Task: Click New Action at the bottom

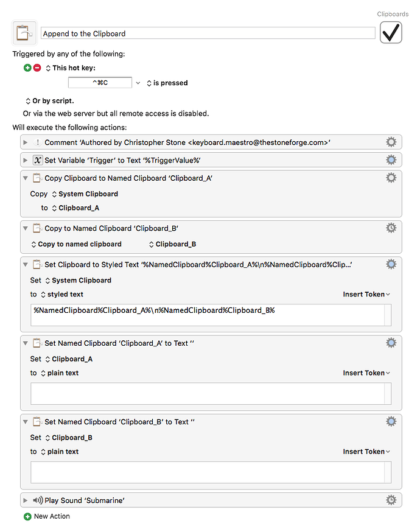Action: point(47,516)
